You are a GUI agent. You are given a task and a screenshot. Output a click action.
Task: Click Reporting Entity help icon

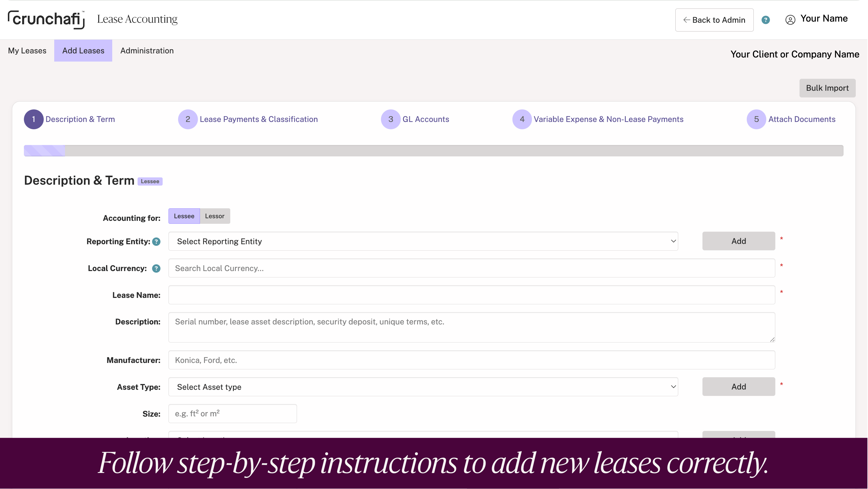point(156,242)
